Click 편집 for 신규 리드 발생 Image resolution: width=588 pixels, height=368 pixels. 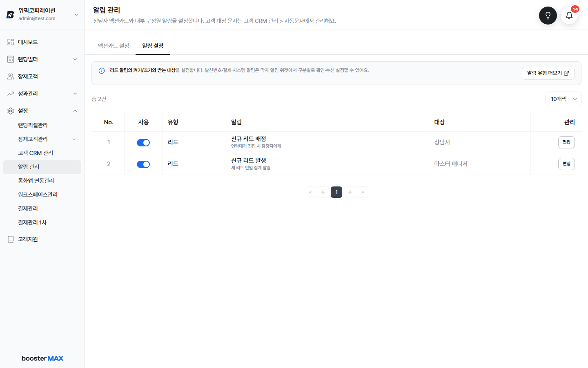[x=566, y=164]
